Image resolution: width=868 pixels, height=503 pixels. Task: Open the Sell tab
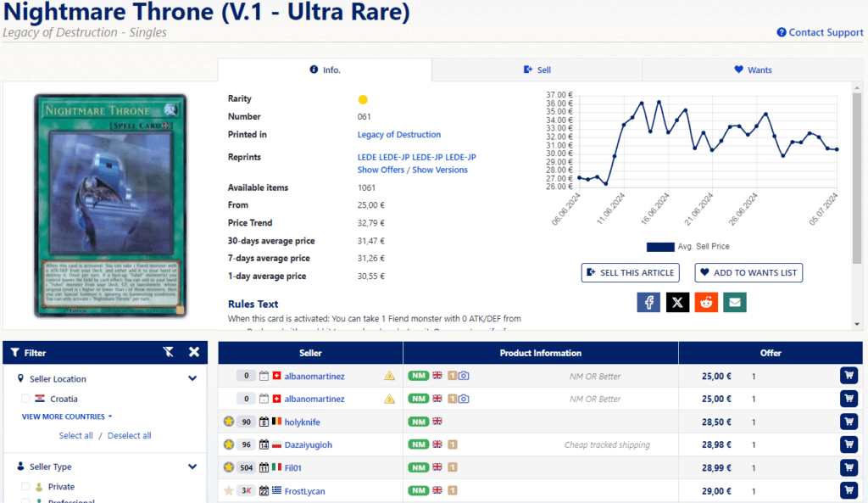point(537,70)
